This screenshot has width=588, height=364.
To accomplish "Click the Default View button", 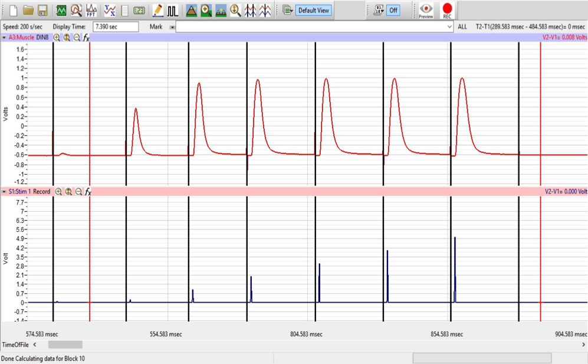I will click(x=313, y=10).
